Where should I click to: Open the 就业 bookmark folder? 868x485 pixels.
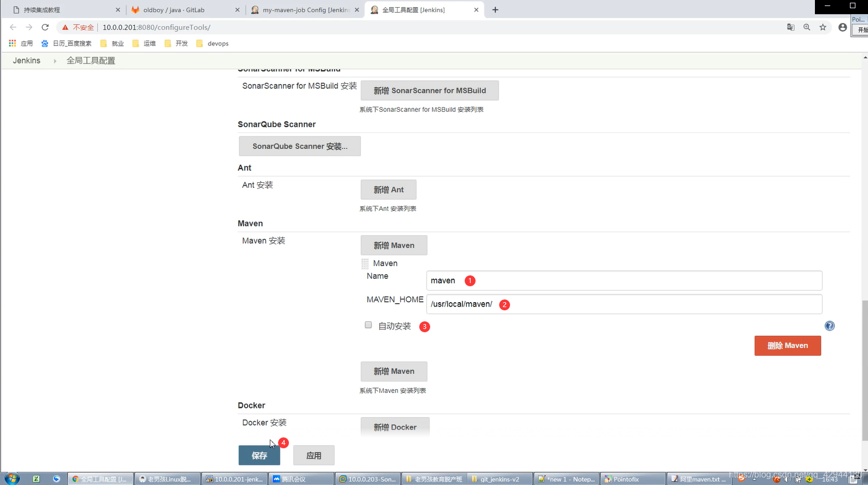(112, 43)
